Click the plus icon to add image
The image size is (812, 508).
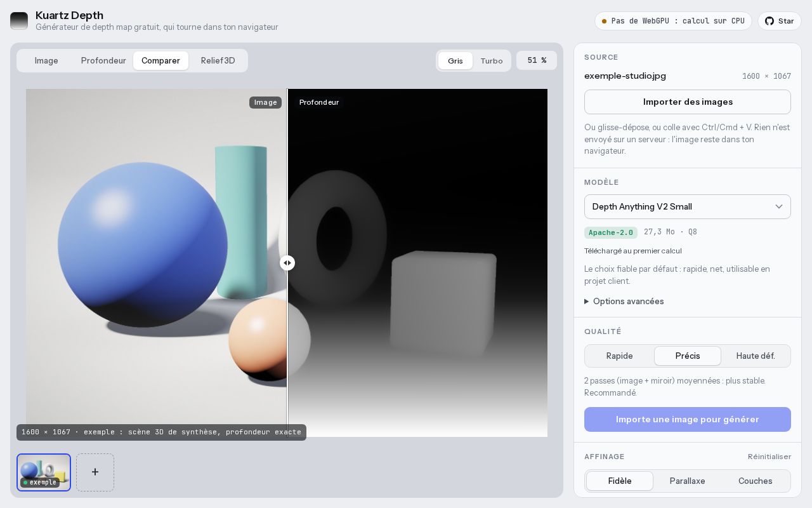coord(95,472)
